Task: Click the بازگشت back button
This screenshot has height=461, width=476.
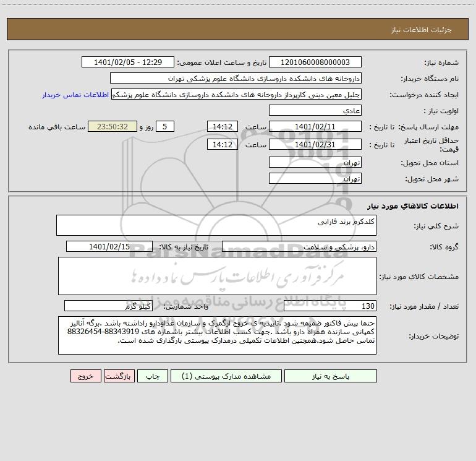Action: pos(119,376)
